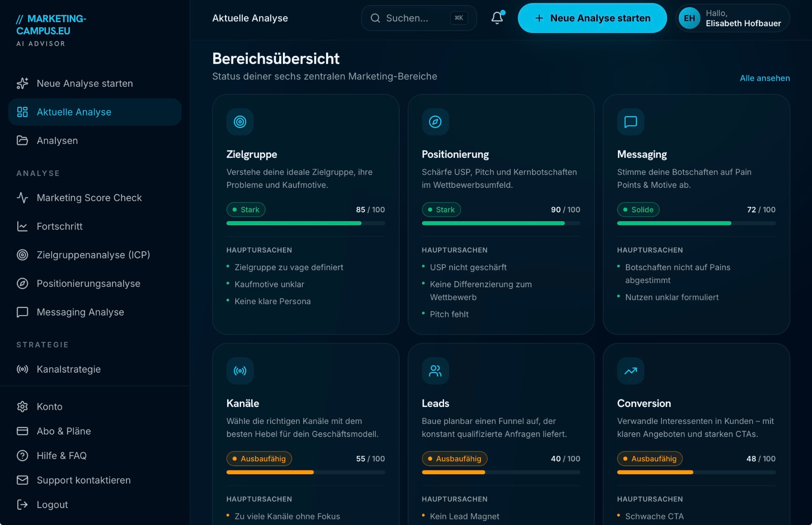Screen dimensions: 812x525
Task: Select Aktuelle Analyse in the sidebar
Action: 95,112
